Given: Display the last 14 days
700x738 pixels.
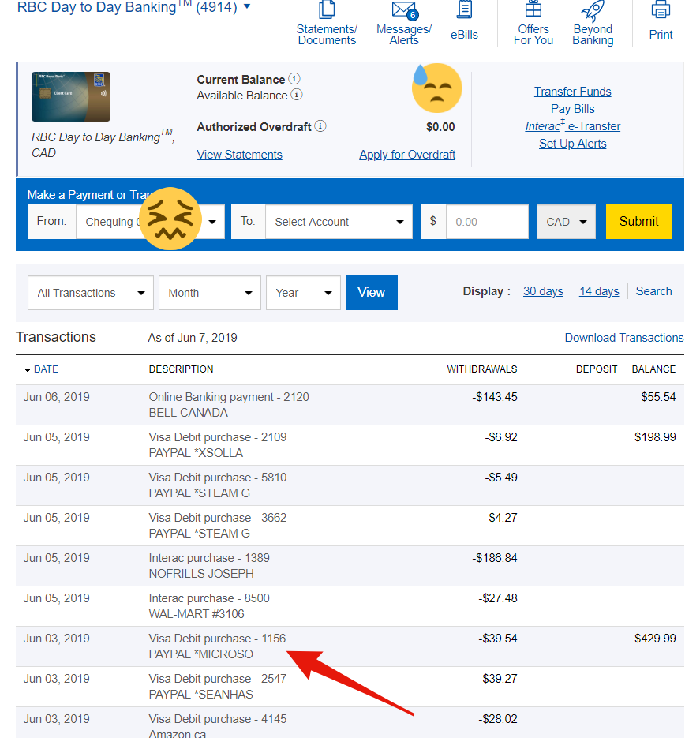Looking at the screenshot, I should point(599,291).
